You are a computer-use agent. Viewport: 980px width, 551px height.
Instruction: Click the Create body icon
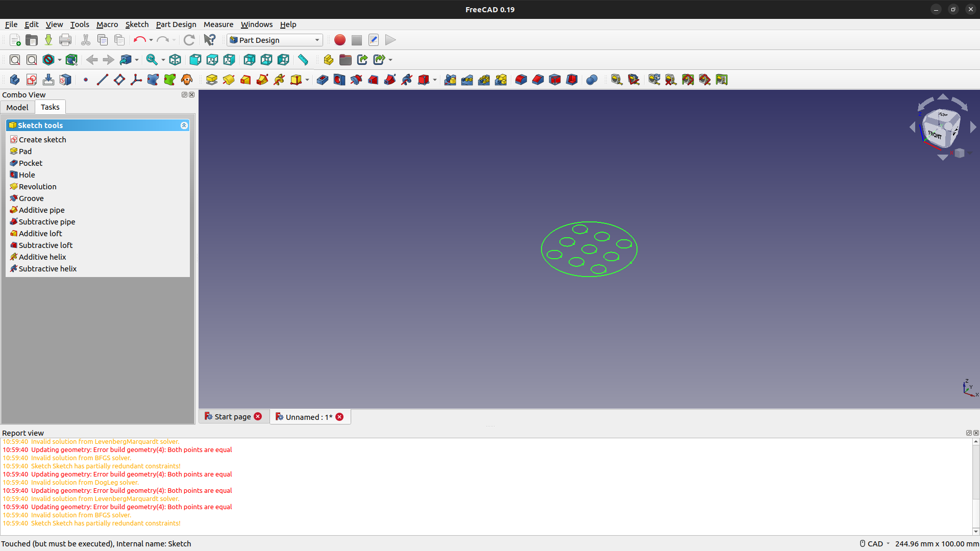(15, 80)
